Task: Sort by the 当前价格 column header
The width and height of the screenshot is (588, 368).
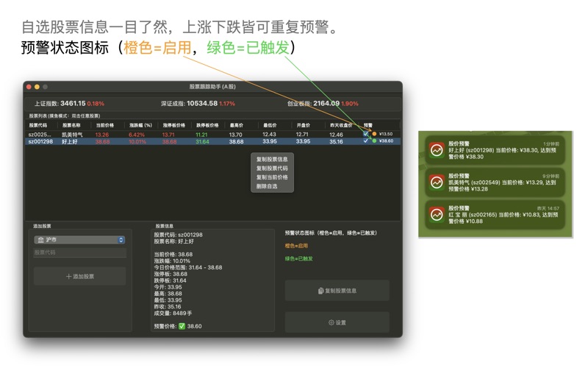Action: [104, 125]
